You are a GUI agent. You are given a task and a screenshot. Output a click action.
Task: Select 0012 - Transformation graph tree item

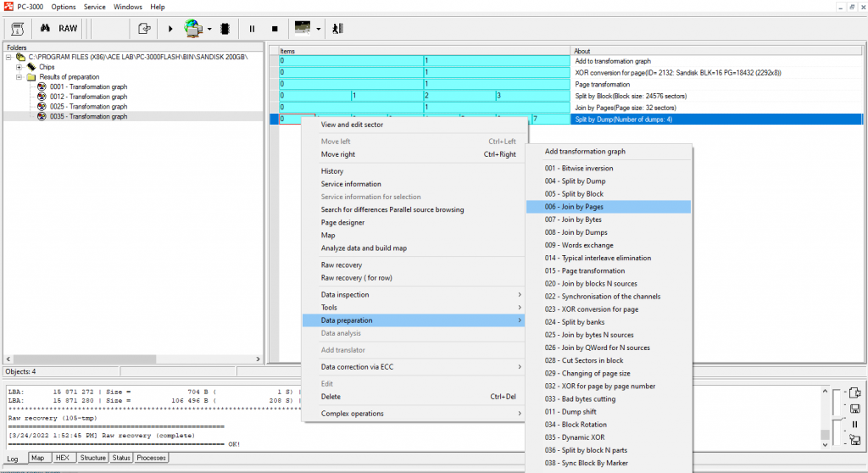click(x=87, y=97)
